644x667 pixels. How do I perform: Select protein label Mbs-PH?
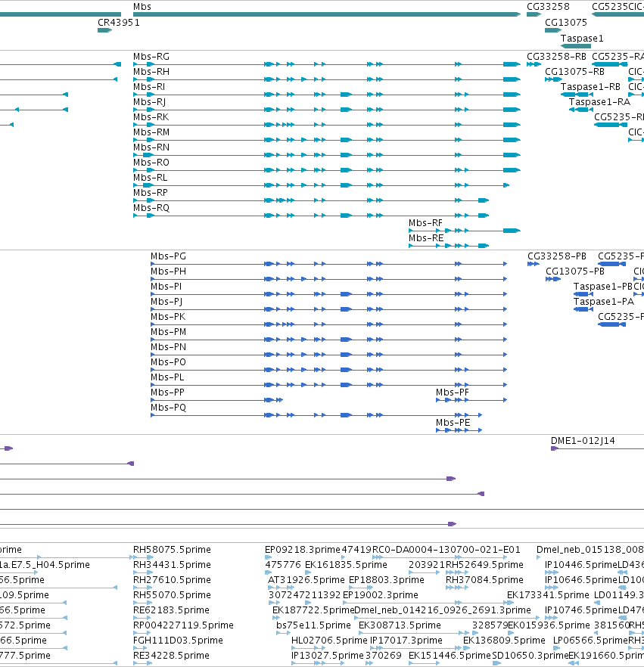tap(168, 271)
